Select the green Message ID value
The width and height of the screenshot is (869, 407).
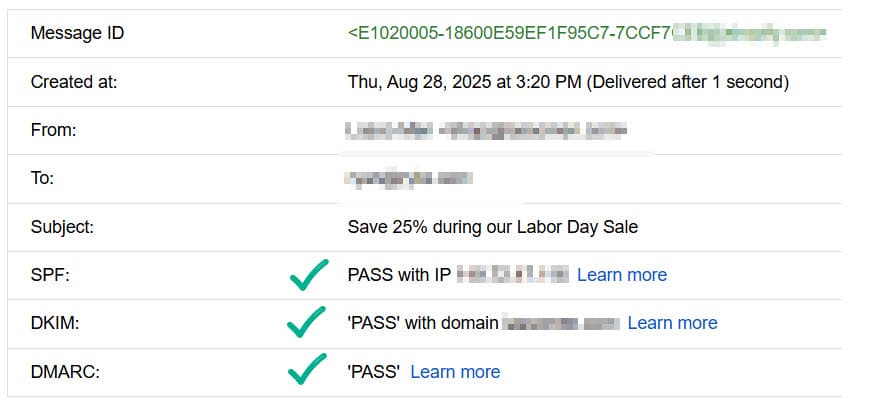pos(587,33)
